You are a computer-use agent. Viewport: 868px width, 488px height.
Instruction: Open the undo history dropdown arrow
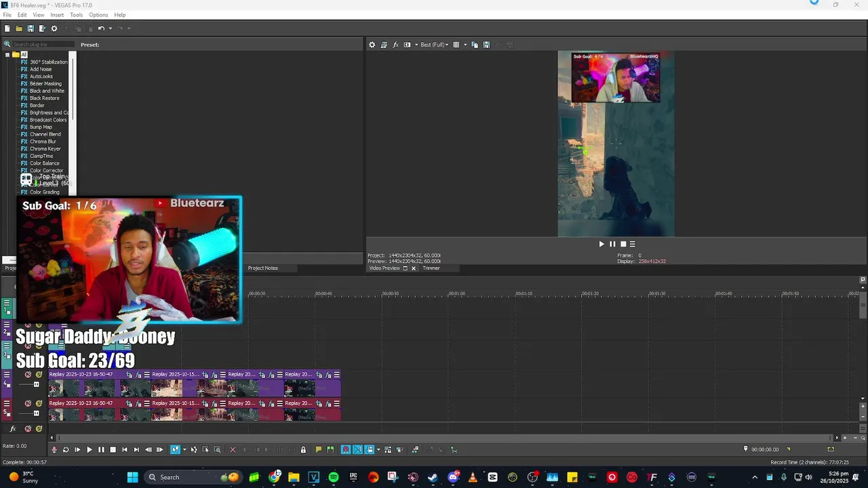109,28
